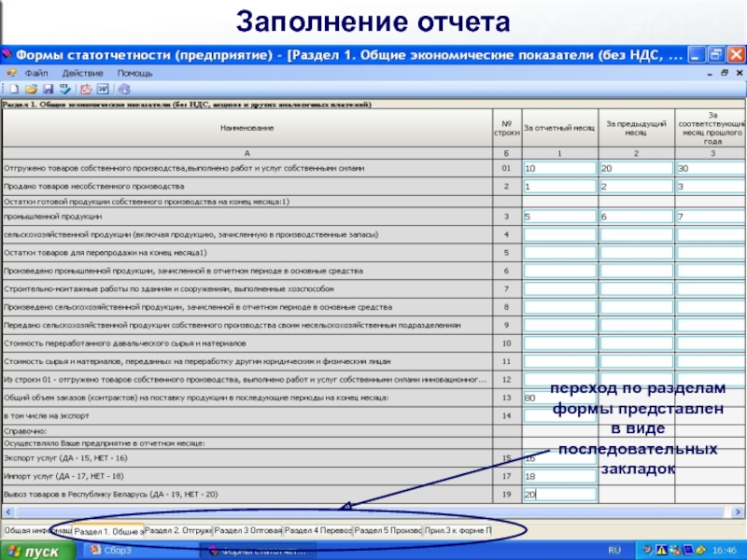Click the PDF export toolbar icon
The width and height of the screenshot is (747, 560).
click(x=86, y=90)
